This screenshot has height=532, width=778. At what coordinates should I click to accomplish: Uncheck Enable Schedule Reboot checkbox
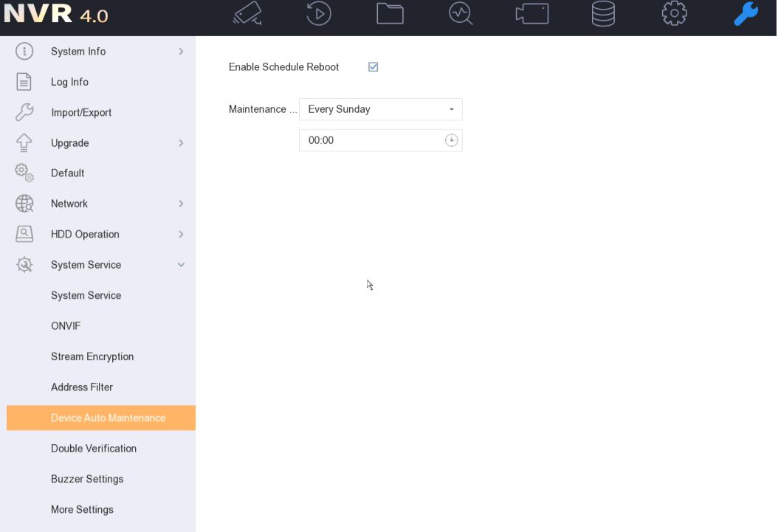pyautogui.click(x=373, y=67)
